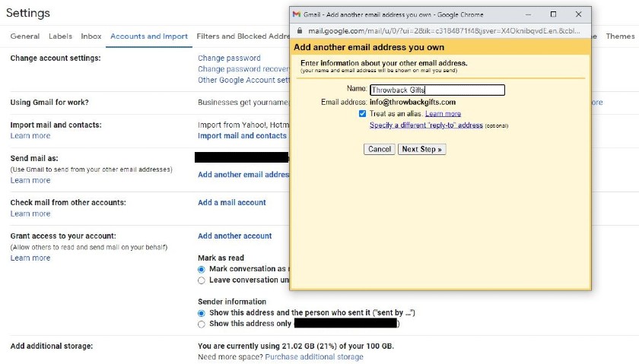
Task: Open Specify a different reply-to address link
Action: click(x=426, y=125)
